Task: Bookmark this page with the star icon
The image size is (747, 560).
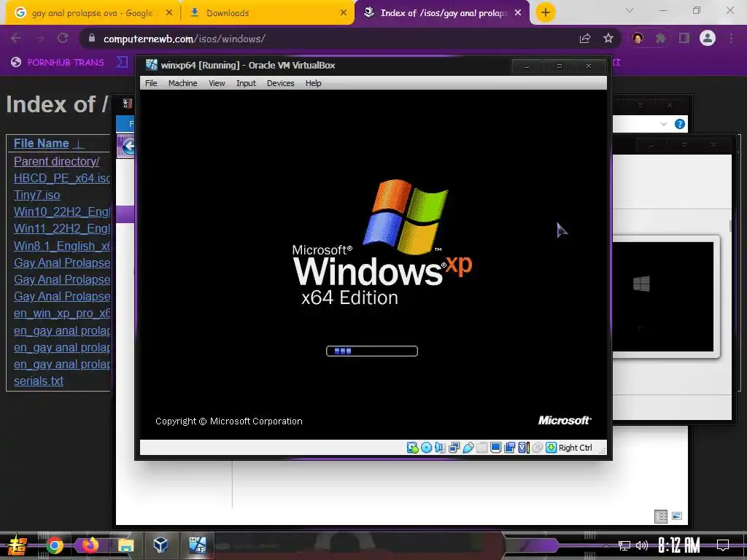Action: (608, 39)
